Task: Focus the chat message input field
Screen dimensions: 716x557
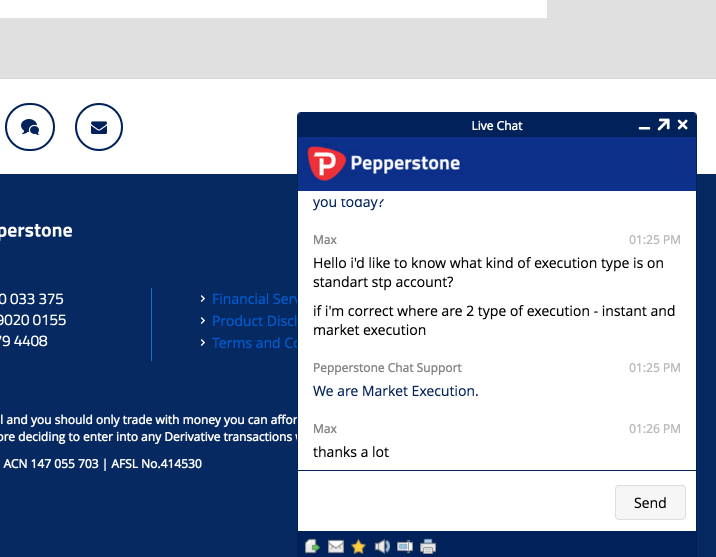Action: pyautogui.click(x=456, y=501)
